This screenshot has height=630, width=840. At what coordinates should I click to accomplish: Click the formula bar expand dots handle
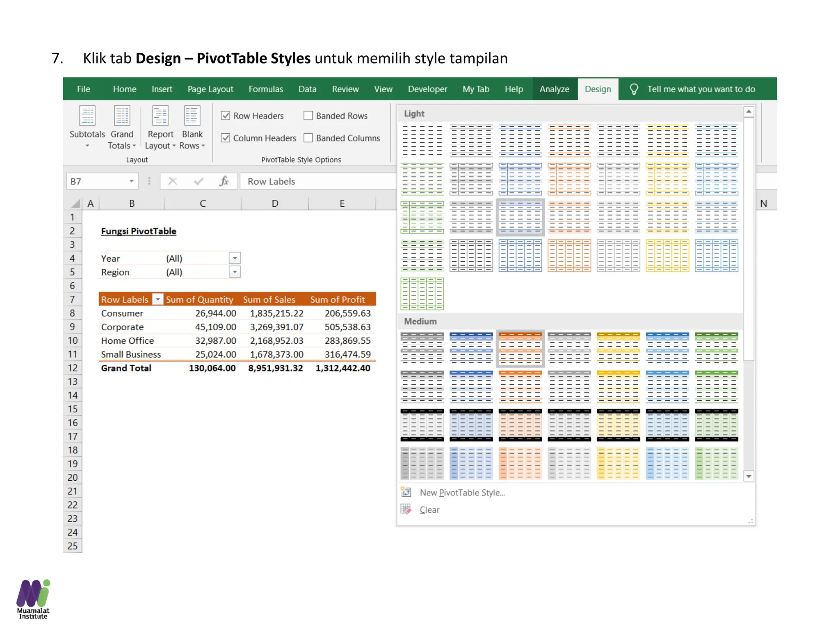(x=149, y=181)
